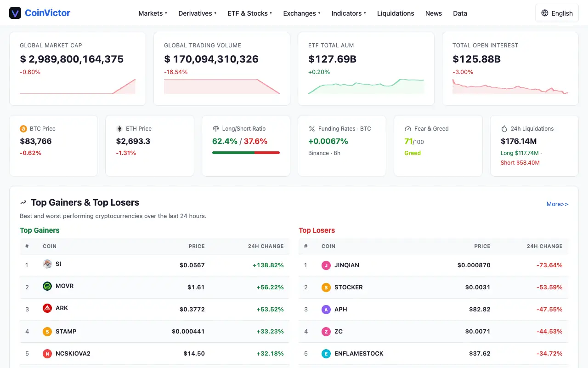The width and height of the screenshot is (588, 368).
Task: Open the Indicators dropdown
Action: coord(349,13)
